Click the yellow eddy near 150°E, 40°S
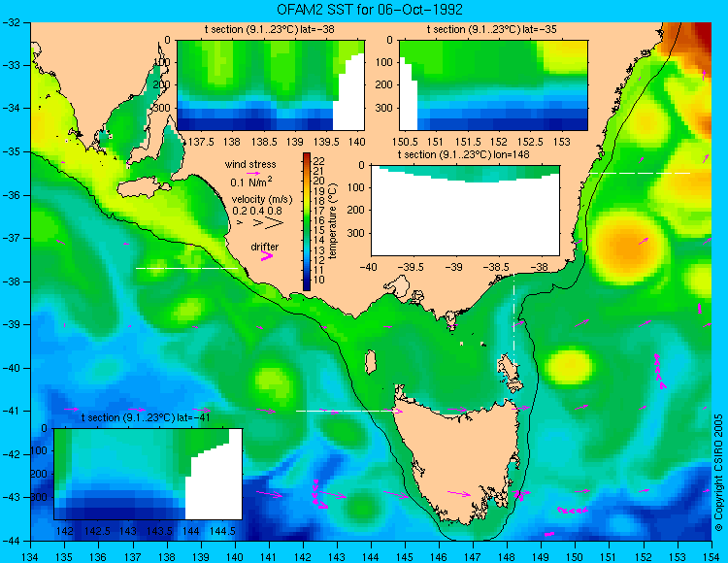This screenshot has width=728, height=563. (x=570, y=367)
